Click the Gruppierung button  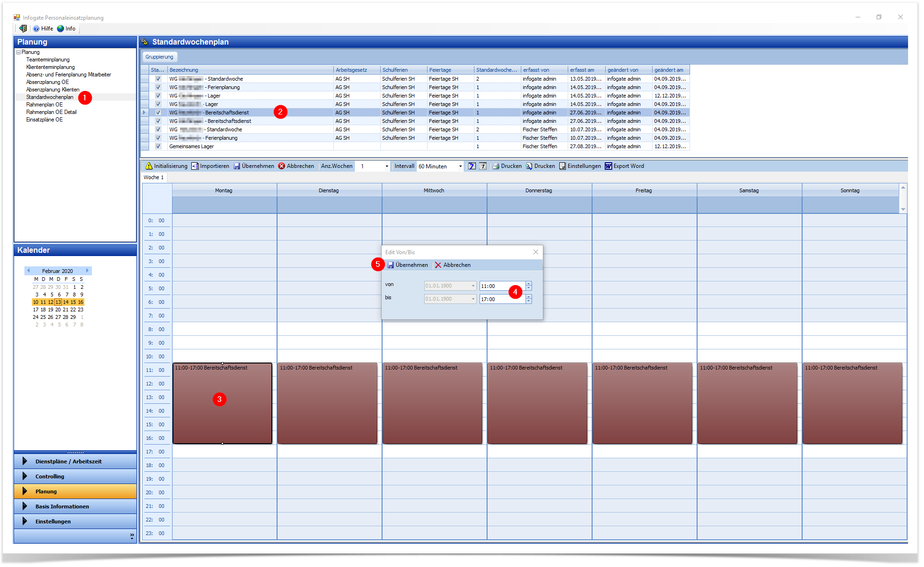click(x=159, y=57)
